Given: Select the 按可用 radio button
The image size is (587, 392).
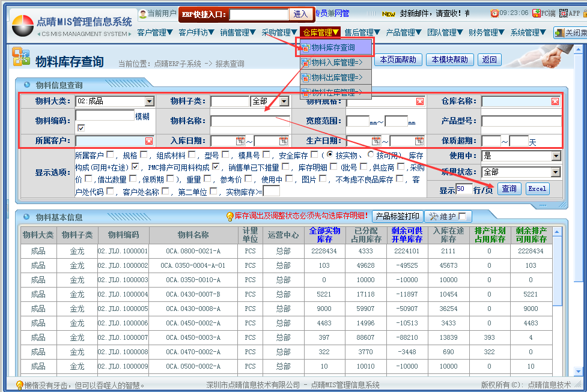Looking at the screenshot, I should 371,155.
